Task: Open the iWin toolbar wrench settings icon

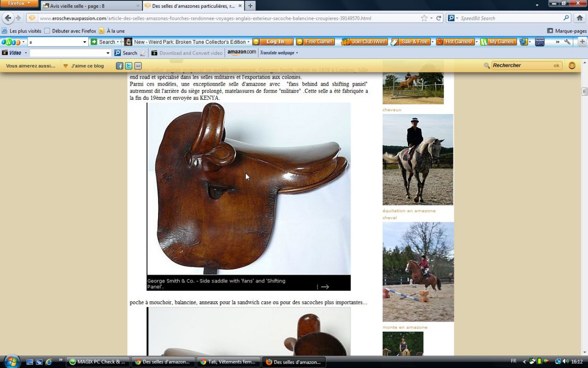Action: click(x=567, y=42)
